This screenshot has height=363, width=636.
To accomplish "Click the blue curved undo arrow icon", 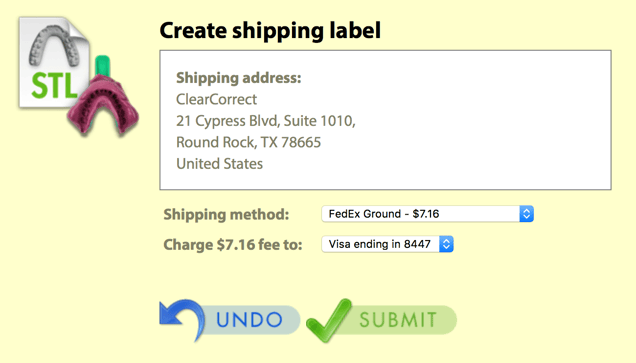I will (182, 320).
